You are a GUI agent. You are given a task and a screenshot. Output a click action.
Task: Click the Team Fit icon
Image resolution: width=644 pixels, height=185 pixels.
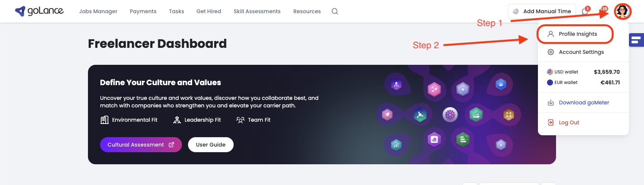(x=240, y=120)
